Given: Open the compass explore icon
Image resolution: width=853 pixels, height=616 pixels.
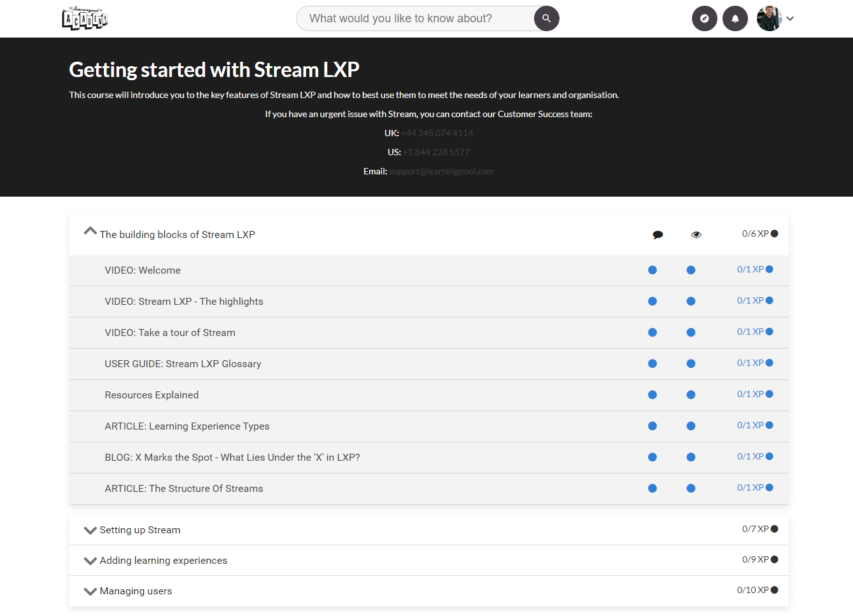Looking at the screenshot, I should (x=704, y=18).
